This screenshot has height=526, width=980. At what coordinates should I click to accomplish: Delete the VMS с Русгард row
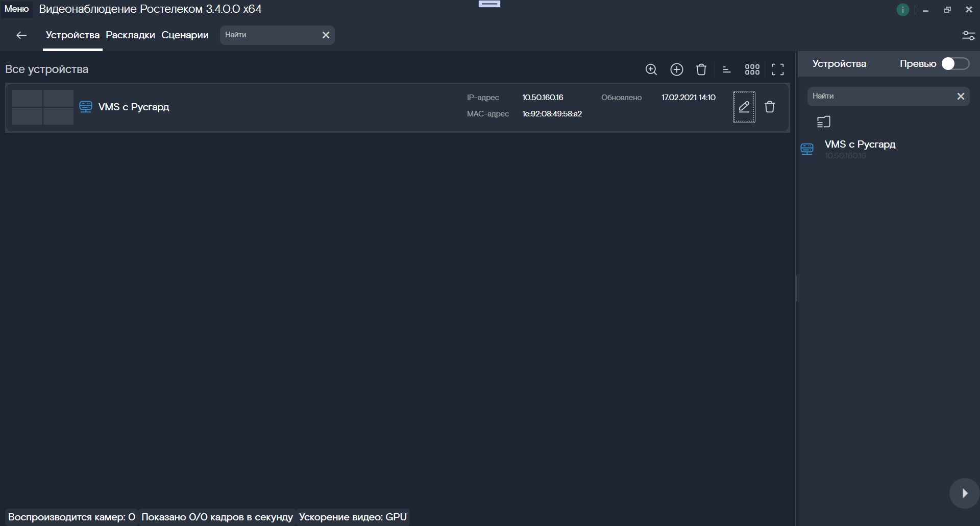[770, 107]
